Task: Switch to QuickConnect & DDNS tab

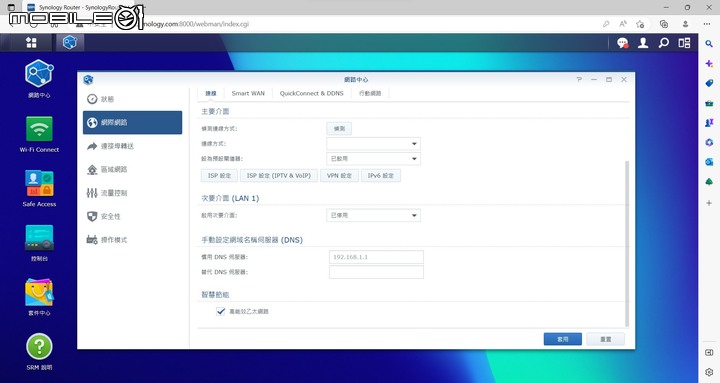Action: pyautogui.click(x=312, y=93)
